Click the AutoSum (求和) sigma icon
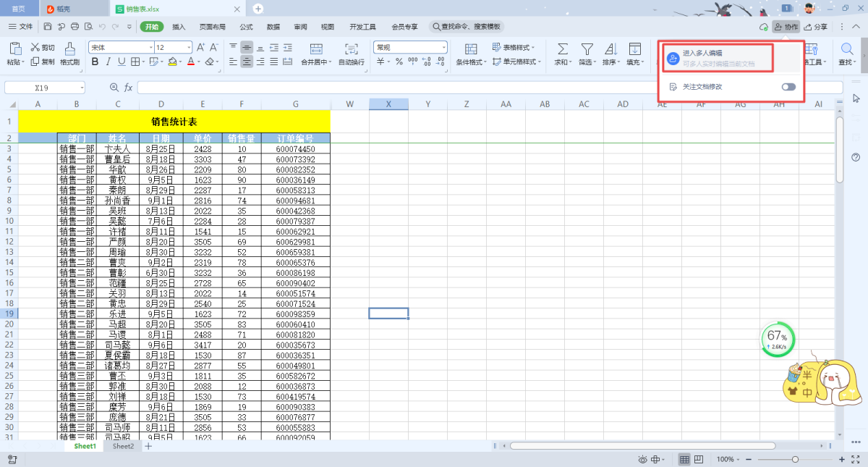 (562, 49)
